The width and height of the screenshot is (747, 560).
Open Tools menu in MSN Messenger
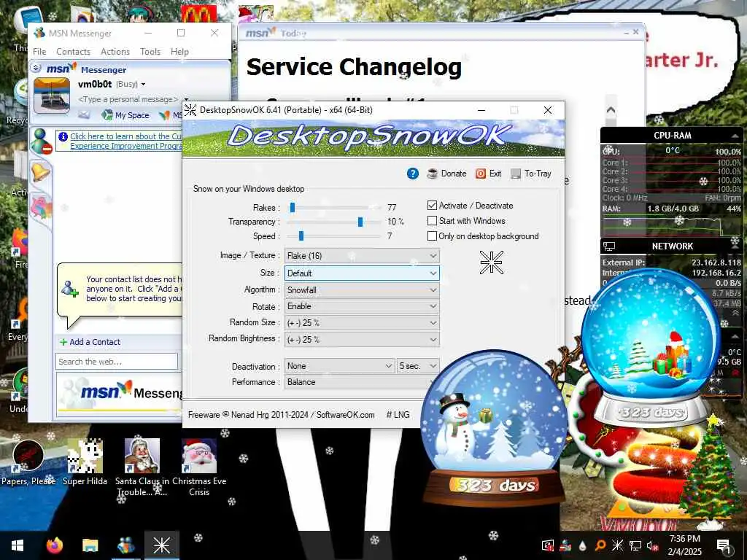[150, 52]
